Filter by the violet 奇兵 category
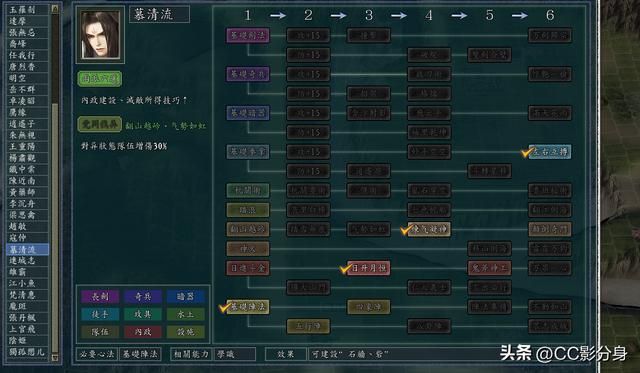 tap(143, 296)
